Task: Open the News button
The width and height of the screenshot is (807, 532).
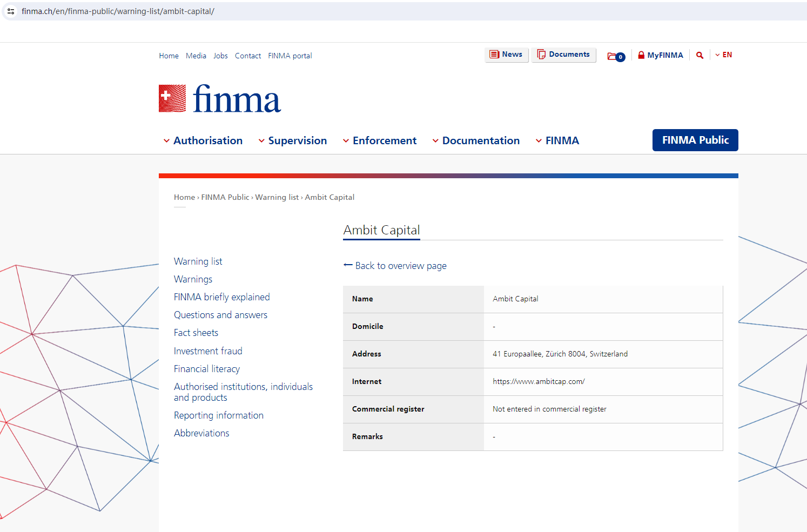Action: 506,55
